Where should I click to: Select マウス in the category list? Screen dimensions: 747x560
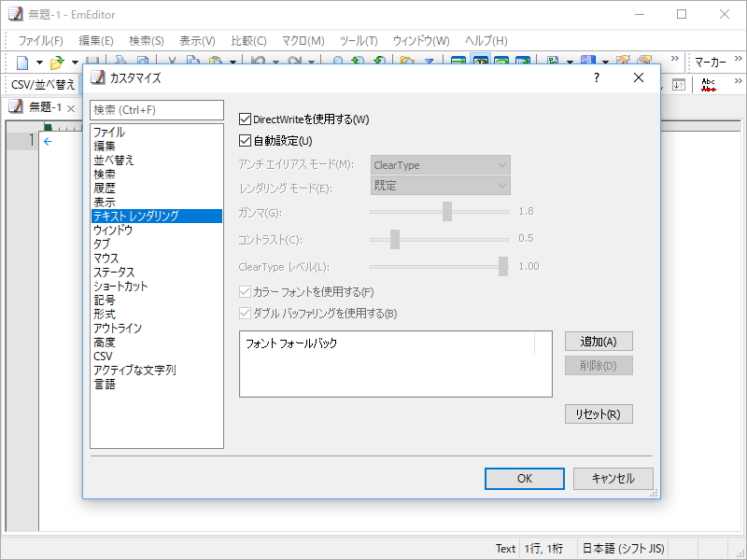click(157, 259)
